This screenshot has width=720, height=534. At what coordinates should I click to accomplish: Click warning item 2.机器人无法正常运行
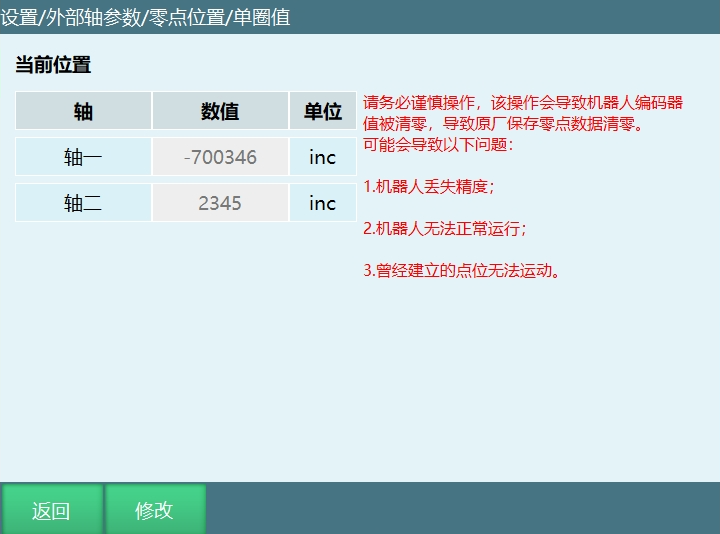444,229
